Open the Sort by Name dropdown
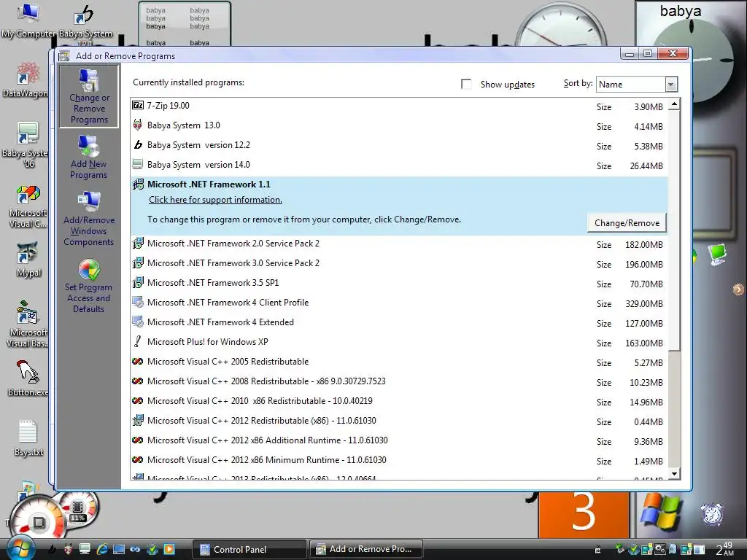Screen dimensions: 747x560 click(637, 85)
